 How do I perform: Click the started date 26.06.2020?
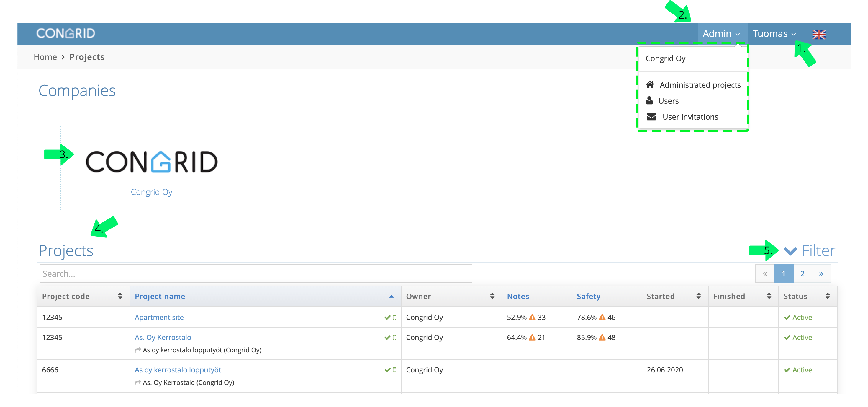point(664,370)
